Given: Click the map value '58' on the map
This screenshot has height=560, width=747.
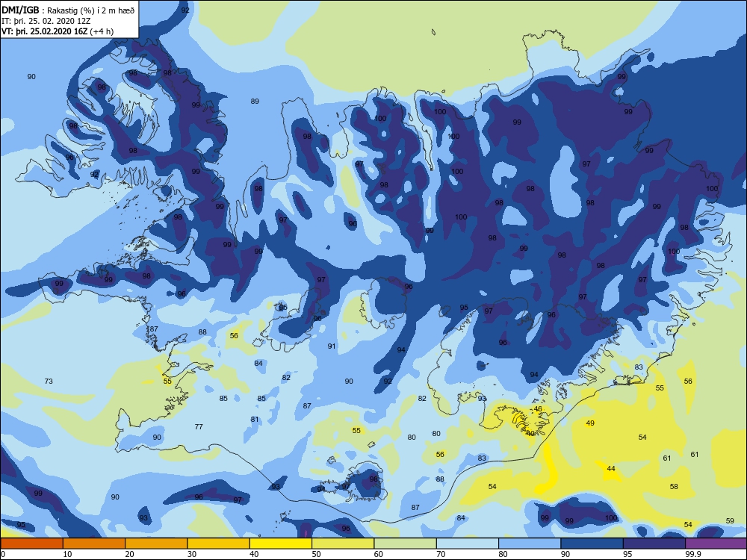Looking at the screenshot, I should [674, 487].
